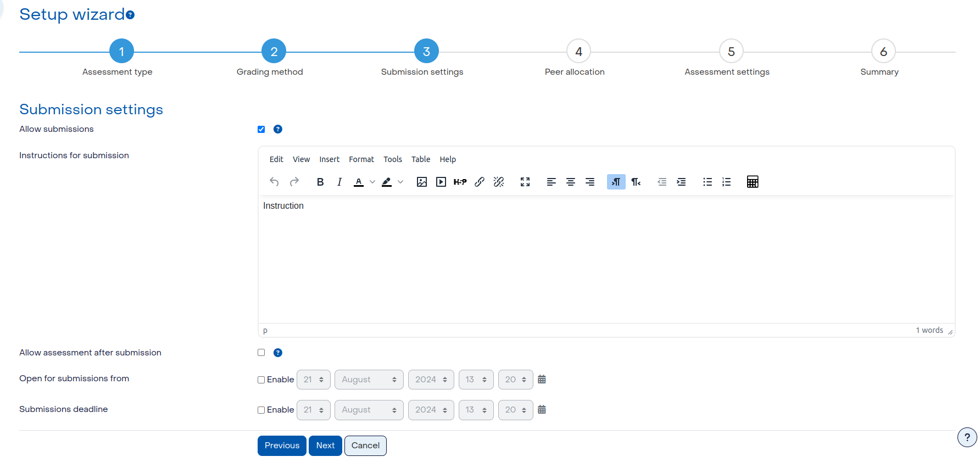Open the editor Tools menu
Viewport: 980px width, 462px height.
(393, 159)
